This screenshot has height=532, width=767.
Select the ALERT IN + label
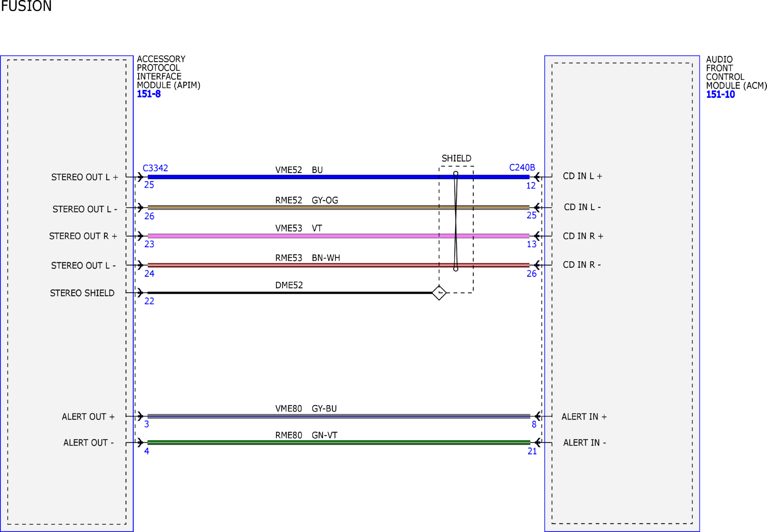584,417
